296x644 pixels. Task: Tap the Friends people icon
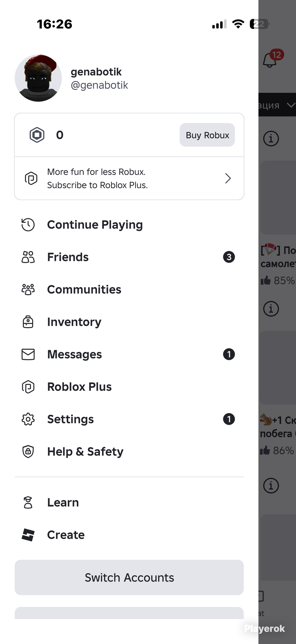click(28, 257)
